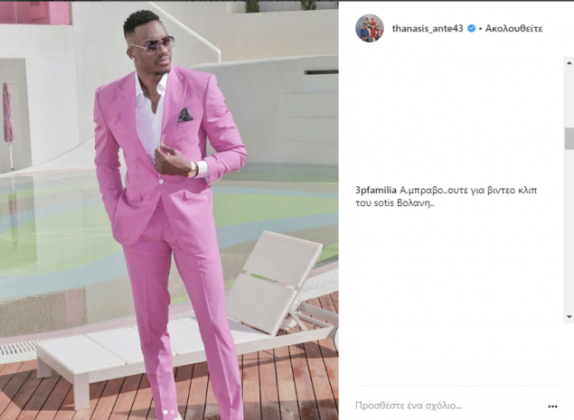Click the scrollbar track below the thumb
This screenshot has width=574, height=420.
coord(569,231)
